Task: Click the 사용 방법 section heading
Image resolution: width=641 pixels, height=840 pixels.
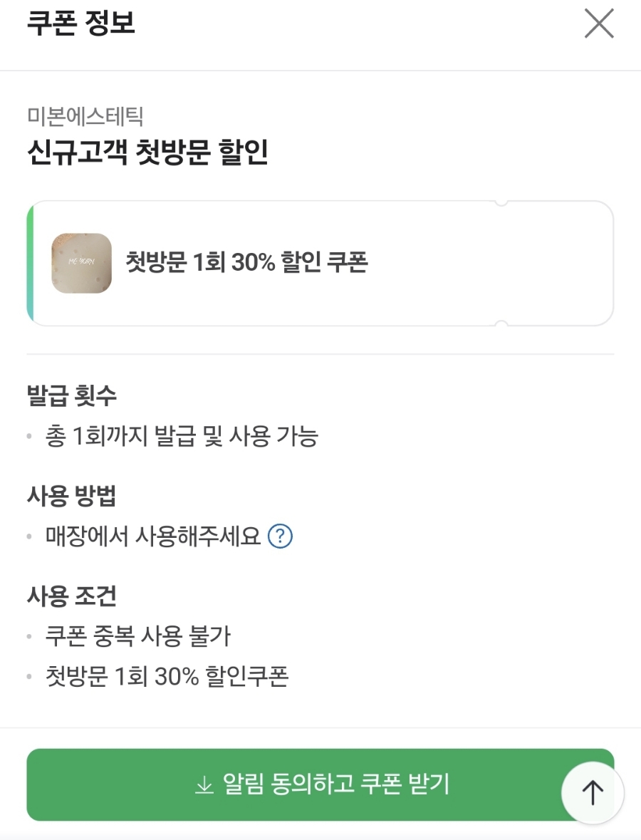Action: tap(71, 497)
